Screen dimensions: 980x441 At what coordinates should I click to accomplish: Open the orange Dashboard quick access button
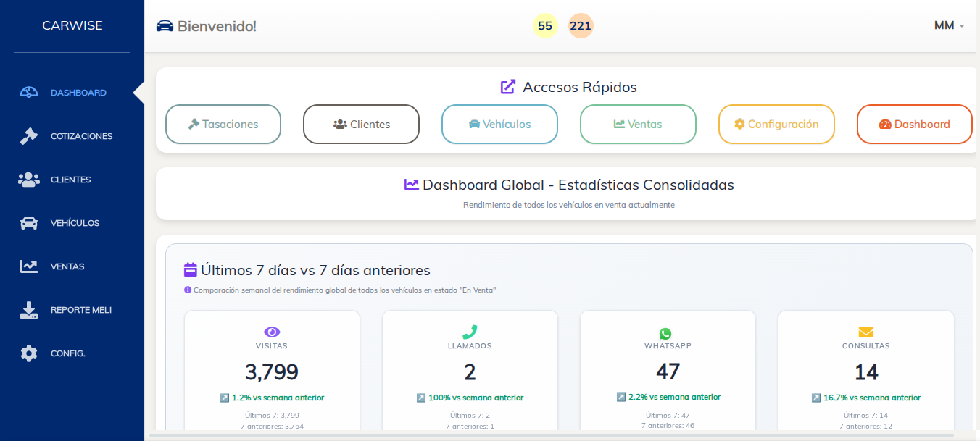coord(914,124)
